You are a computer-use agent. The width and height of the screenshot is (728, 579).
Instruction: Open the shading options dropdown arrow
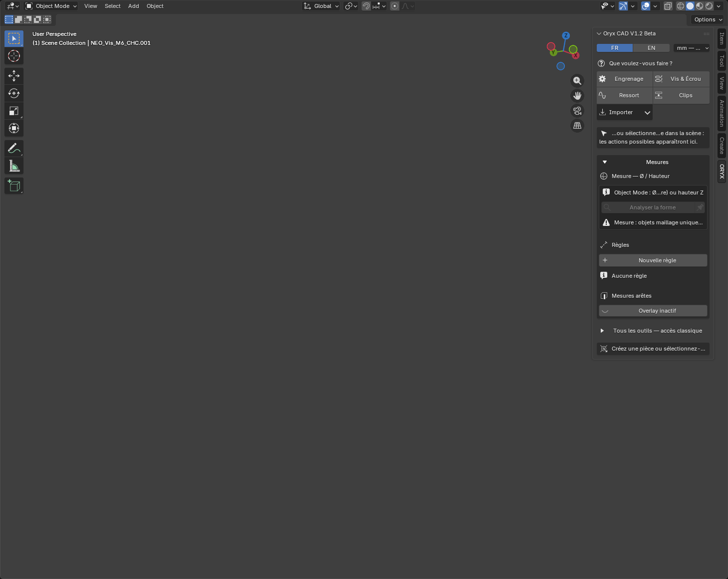point(719,6)
